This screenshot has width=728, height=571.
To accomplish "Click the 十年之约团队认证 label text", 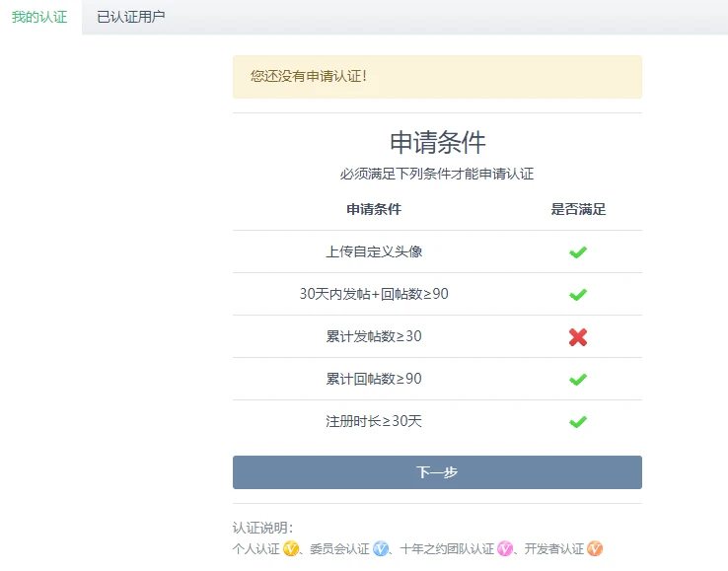I will pos(447,549).
